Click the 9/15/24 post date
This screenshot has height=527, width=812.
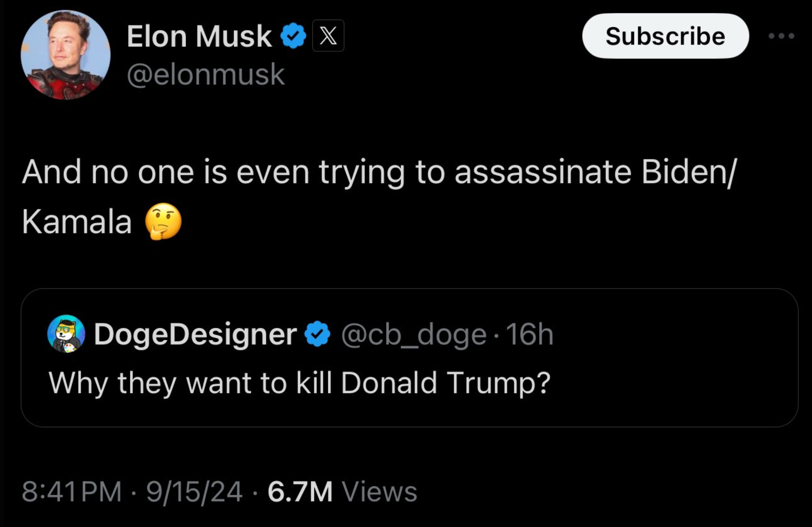tap(194, 492)
